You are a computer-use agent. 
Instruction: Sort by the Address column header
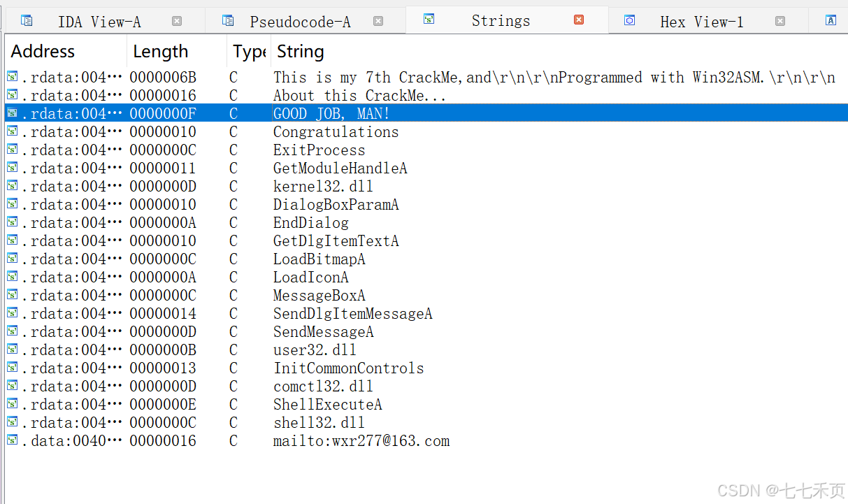point(43,52)
